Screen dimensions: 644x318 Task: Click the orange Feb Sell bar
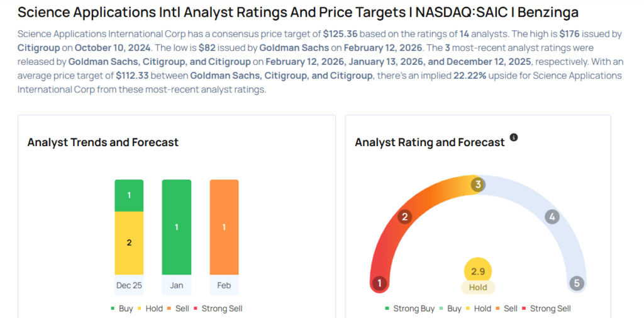(224, 227)
